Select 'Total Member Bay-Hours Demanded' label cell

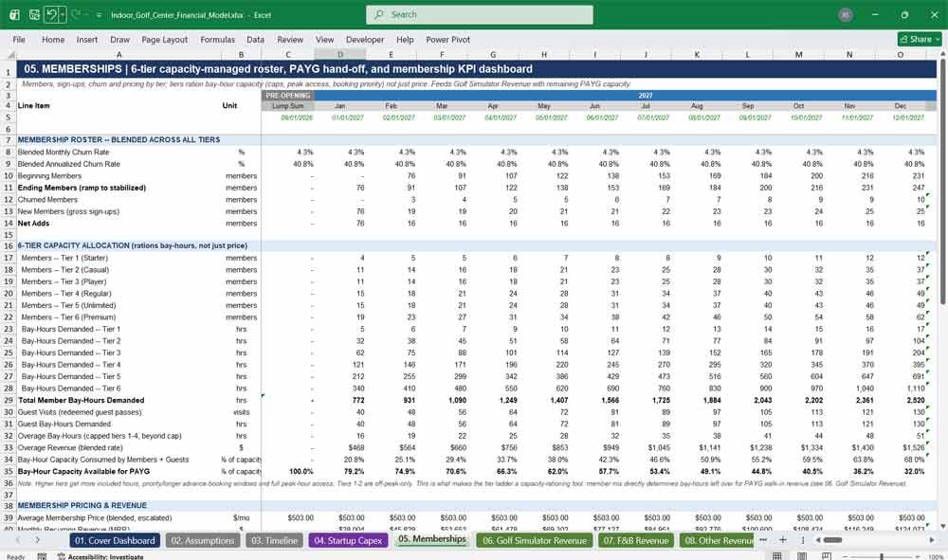pos(119,400)
